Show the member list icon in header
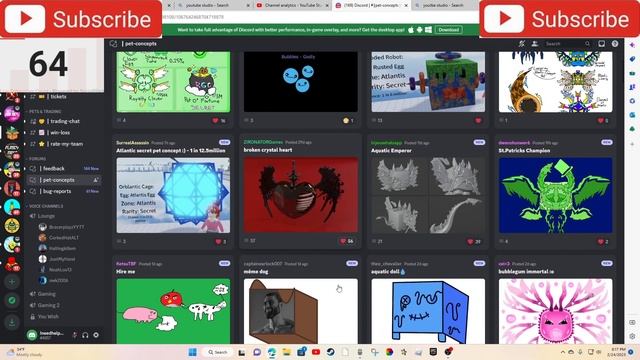 point(534,44)
